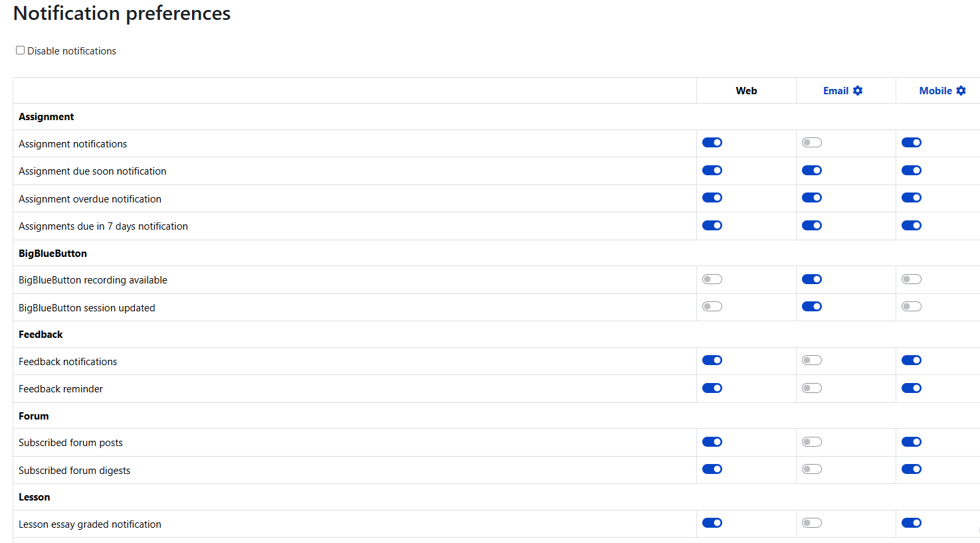The height and width of the screenshot is (543, 980).
Task: Open Mobile settings gear icon
Action: tap(961, 91)
